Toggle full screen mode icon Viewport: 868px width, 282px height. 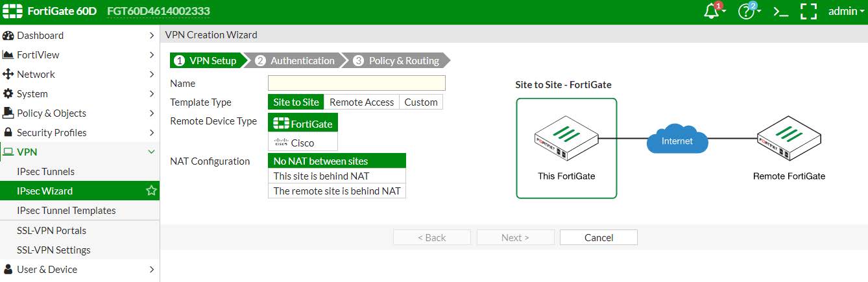pyautogui.click(x=808, y=12)
